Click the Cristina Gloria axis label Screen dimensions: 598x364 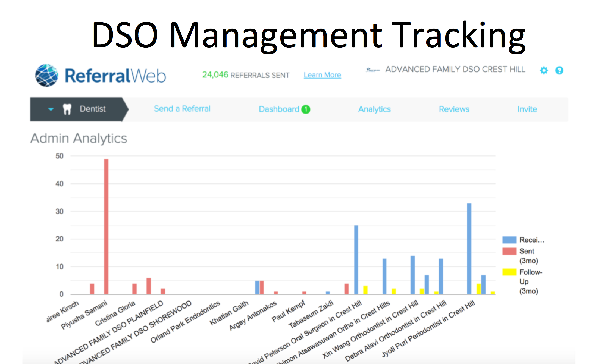115,313
